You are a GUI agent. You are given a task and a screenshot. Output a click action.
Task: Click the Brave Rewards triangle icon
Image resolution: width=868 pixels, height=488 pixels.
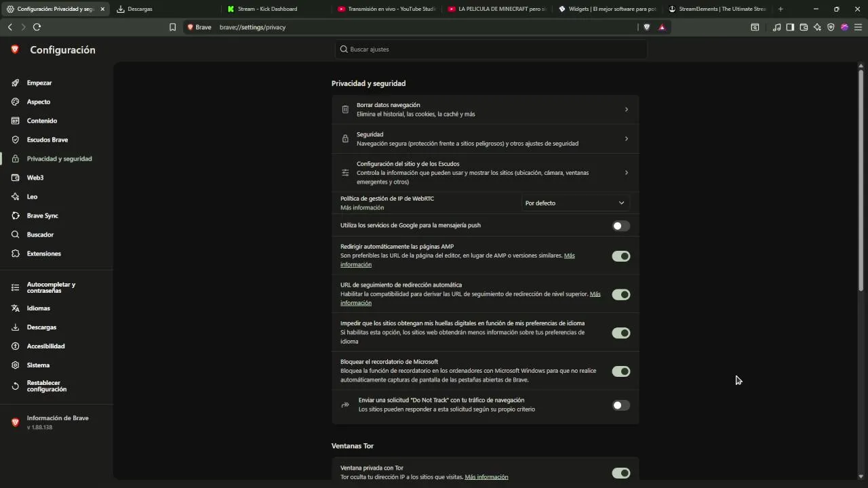[x=662, y=27]
